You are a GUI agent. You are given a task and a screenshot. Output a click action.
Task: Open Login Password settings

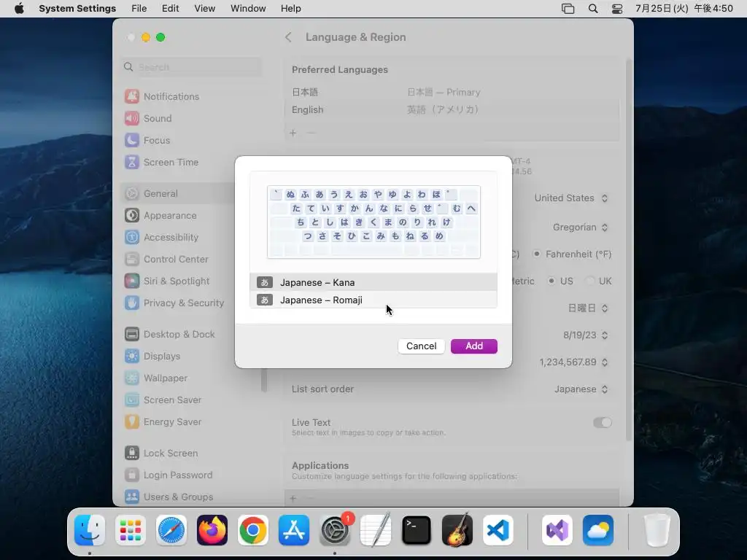pos(178,475)
